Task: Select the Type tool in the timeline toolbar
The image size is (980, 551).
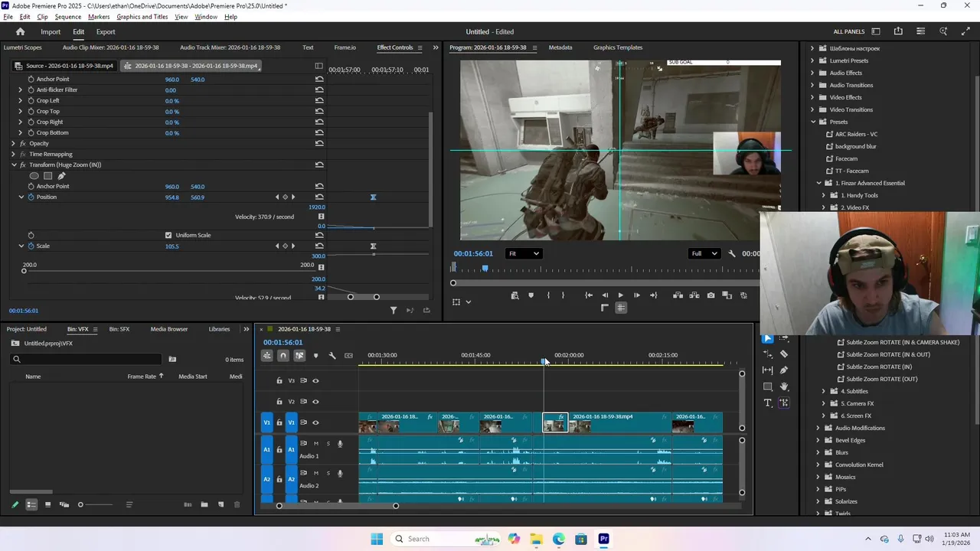Action: (x=768, y=403)
